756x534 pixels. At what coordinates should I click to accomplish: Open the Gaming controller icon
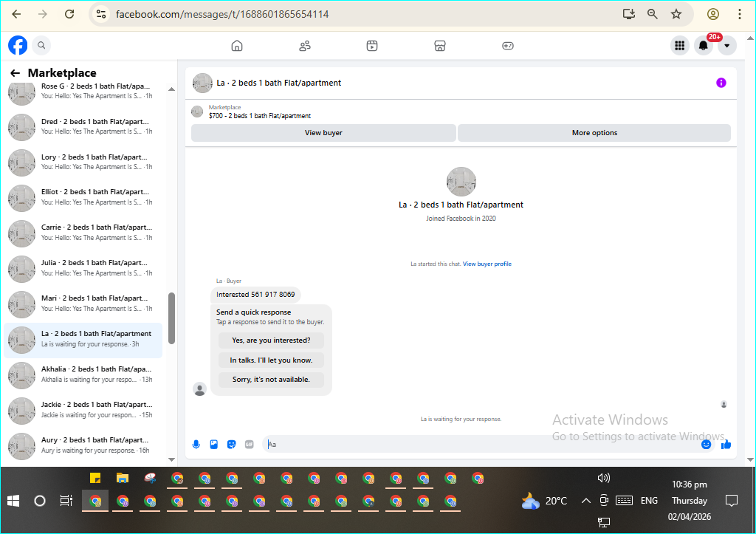(x=508, y=46)
